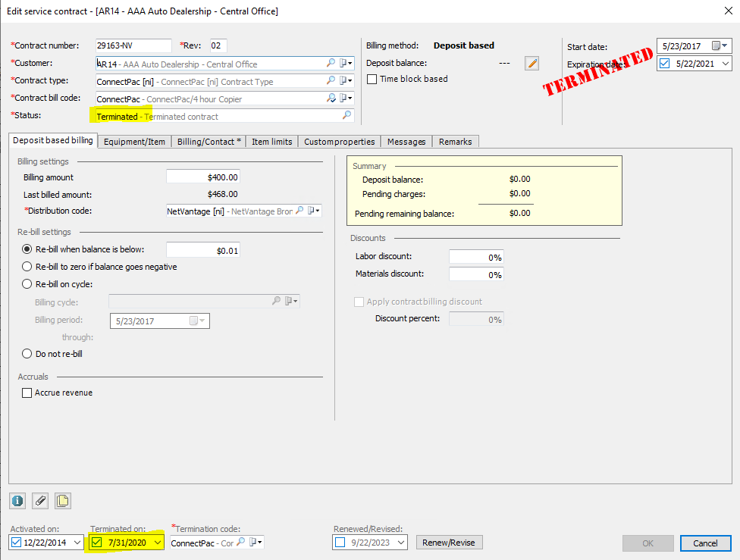
Task: Click the Termination code search magnifier icon
Action: click(240, 542)
